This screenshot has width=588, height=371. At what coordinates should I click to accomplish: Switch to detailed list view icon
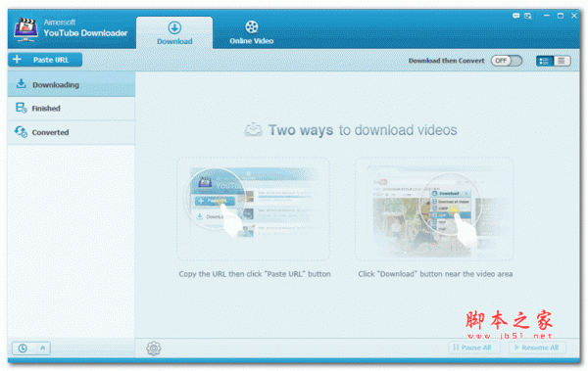(545, 61)
